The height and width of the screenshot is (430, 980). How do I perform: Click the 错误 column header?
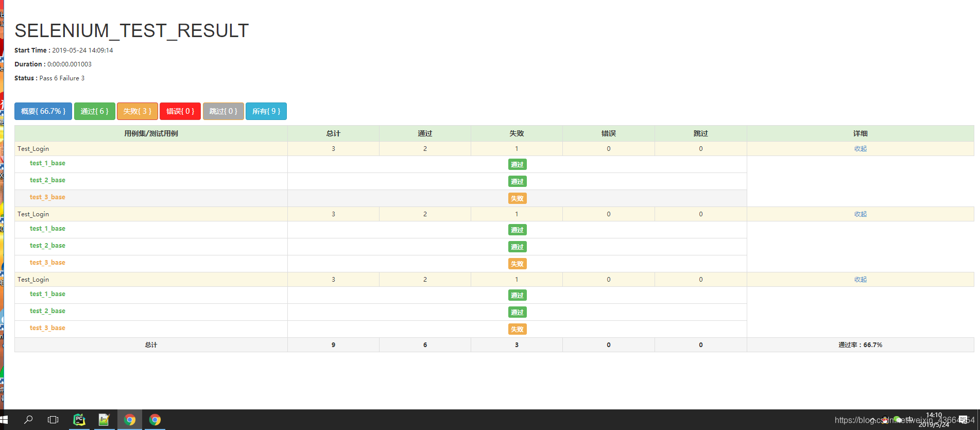coord(609,133)
